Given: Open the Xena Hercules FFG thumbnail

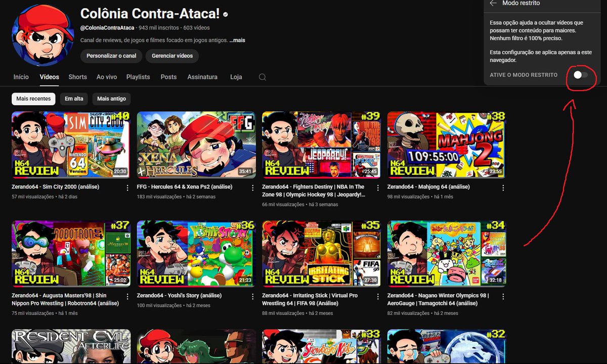Looking at the screenshot, I should (196, 145).
